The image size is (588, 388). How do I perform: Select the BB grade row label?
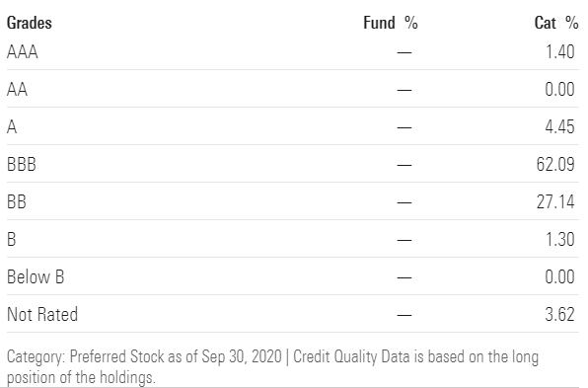[x=17, y=201]
